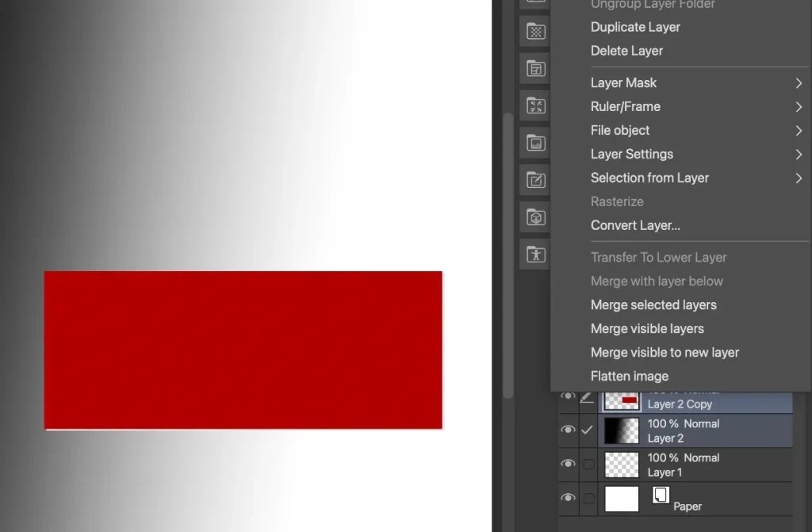Select the gradient thumbnail of Layer 2
Image resolution: width=812 pixels, height=532 pixels.
(622, 431)
